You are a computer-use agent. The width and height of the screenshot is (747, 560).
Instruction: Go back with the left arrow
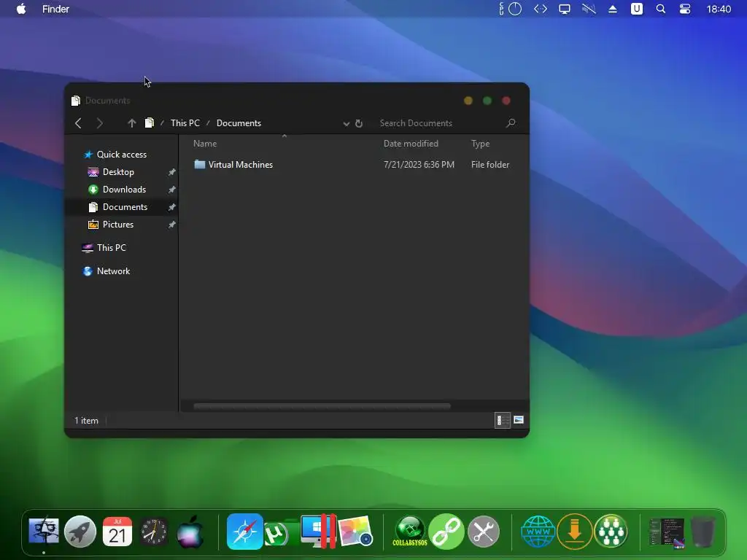point(79,123)
